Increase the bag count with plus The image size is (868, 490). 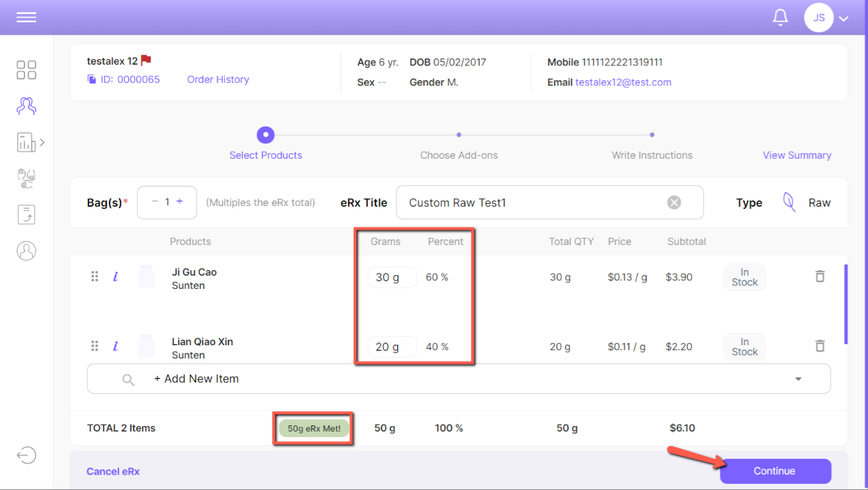coord(180,202)
